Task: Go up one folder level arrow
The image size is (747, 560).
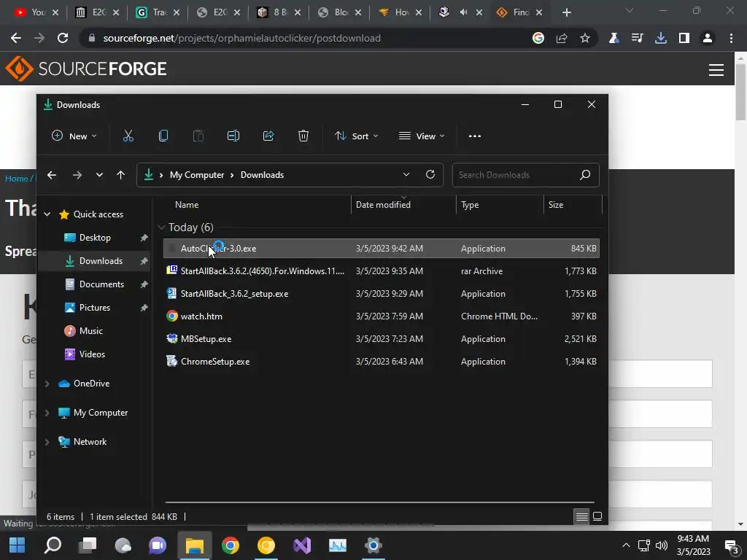Action: pyautogui.click(x=120, y=175)
